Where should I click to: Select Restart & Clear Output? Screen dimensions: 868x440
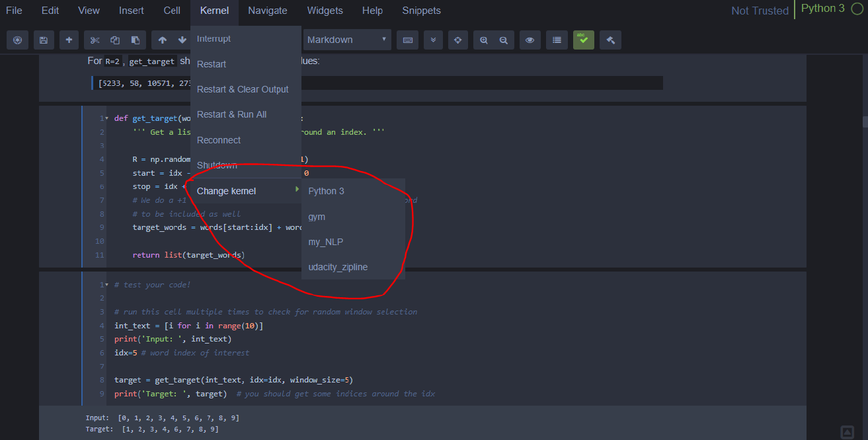click(246, 89)
